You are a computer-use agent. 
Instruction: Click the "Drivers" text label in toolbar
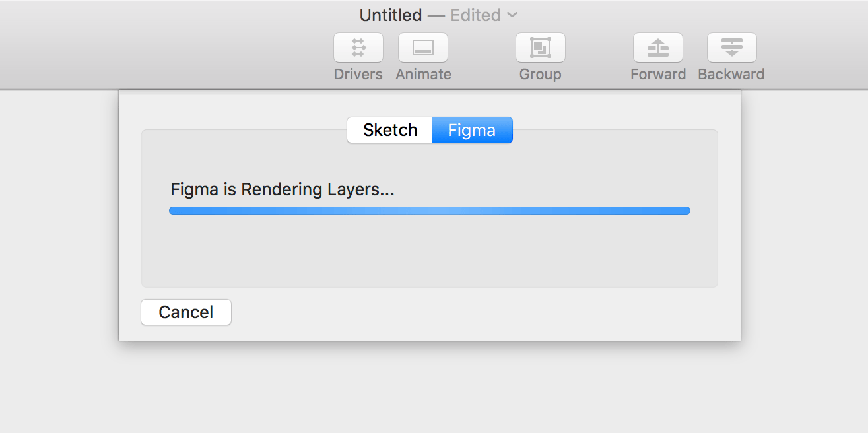pyautogui.click(x=358, y=74)
